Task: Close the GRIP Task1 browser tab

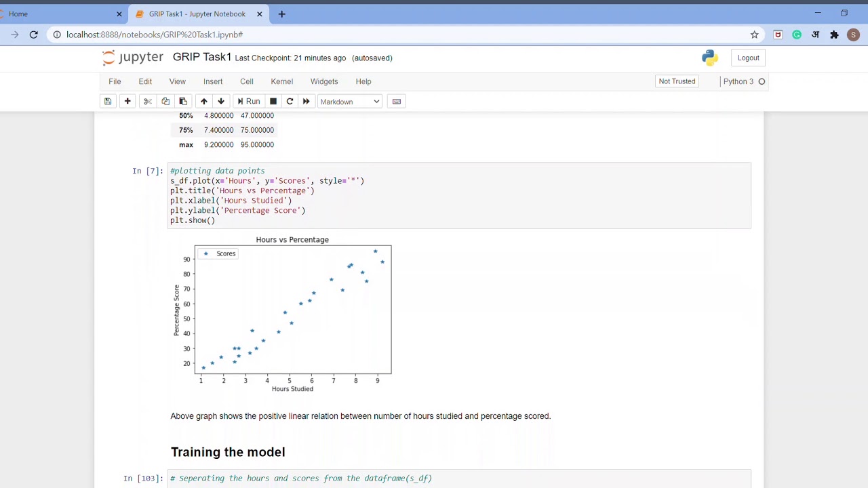Action: pyautogui.click(x=260, y=14)
